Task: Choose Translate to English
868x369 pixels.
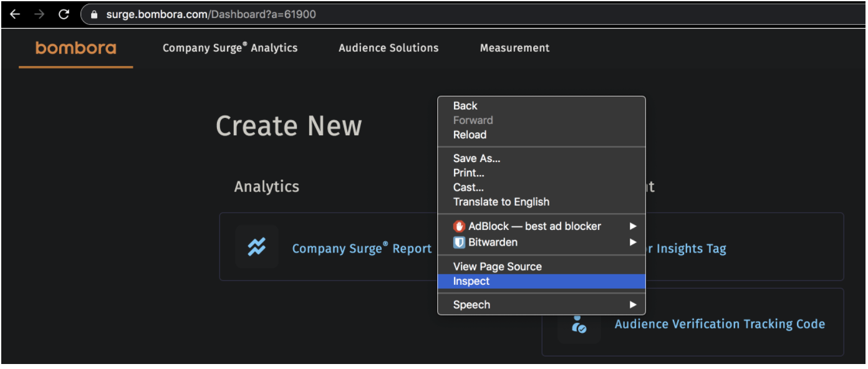Action: point(501,202)
